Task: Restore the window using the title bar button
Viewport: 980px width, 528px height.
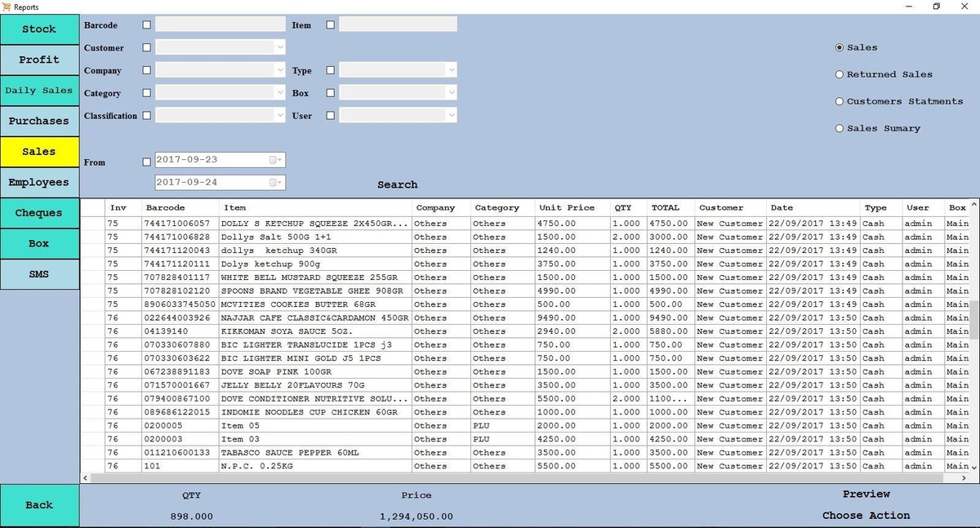Action: click(x=936, y=7)
